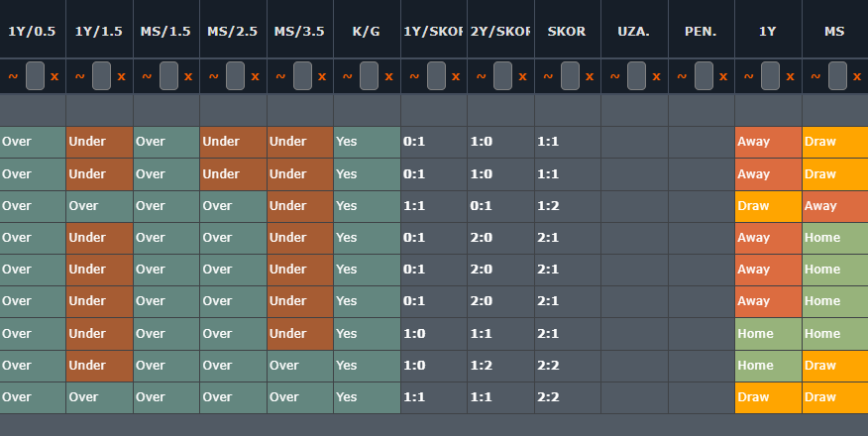Click the 1Y Home cell in the 2:2 score row
Screen dimensions: 868x436
(768, 366)
